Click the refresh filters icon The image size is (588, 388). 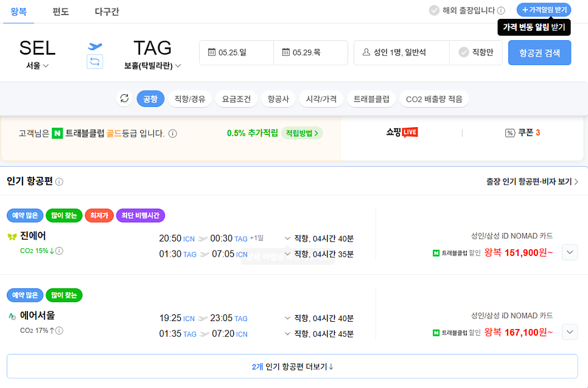click(x=125, y=99)
